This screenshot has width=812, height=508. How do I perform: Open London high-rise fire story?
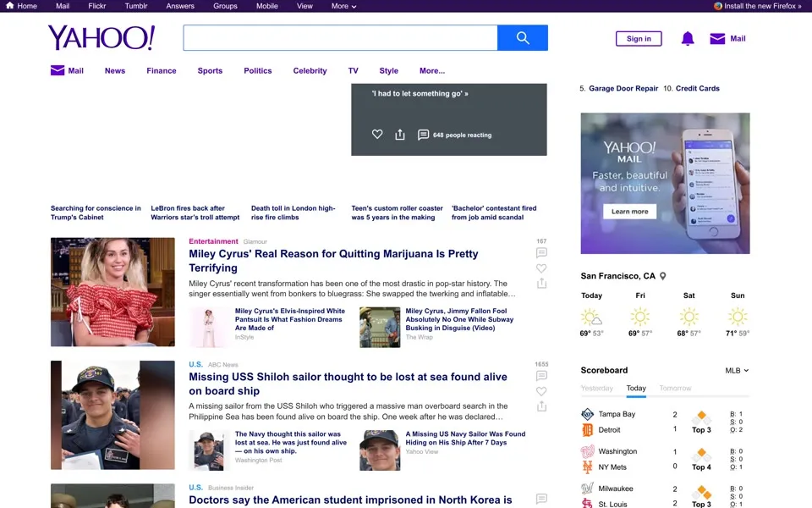[294, 213]
